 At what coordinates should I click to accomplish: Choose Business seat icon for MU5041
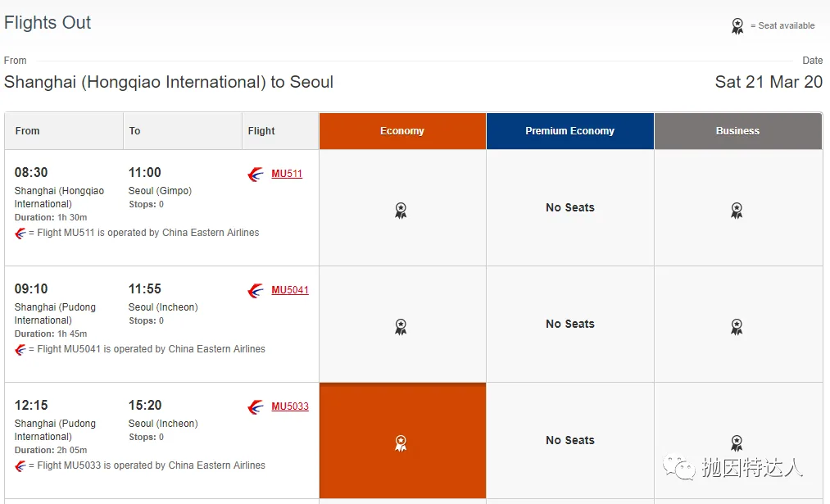[x=737, y=327]
